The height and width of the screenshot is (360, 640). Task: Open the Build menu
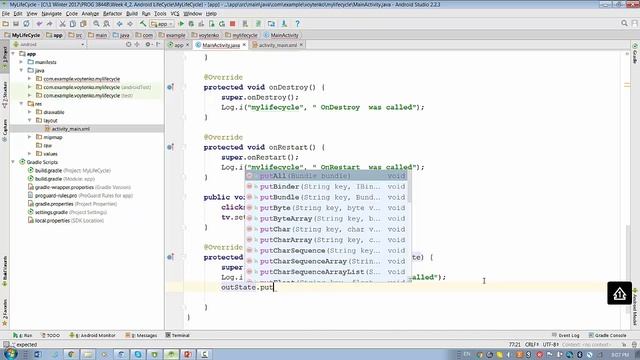pyautogui.click(x=132, y=13)
